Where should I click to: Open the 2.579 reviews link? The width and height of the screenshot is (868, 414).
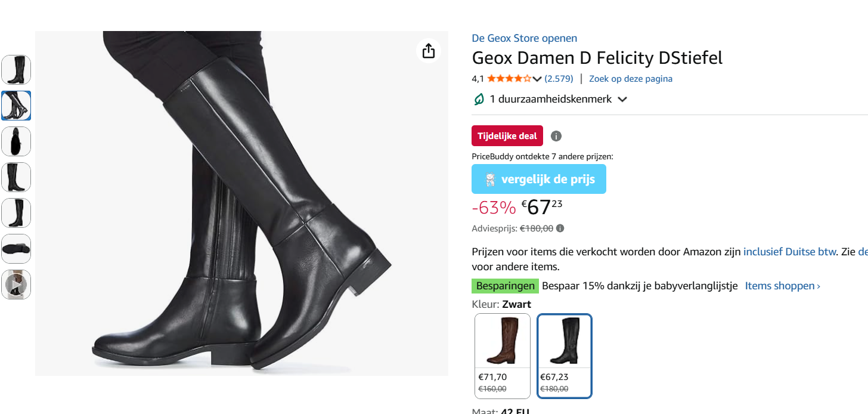[x=559, y=79]
